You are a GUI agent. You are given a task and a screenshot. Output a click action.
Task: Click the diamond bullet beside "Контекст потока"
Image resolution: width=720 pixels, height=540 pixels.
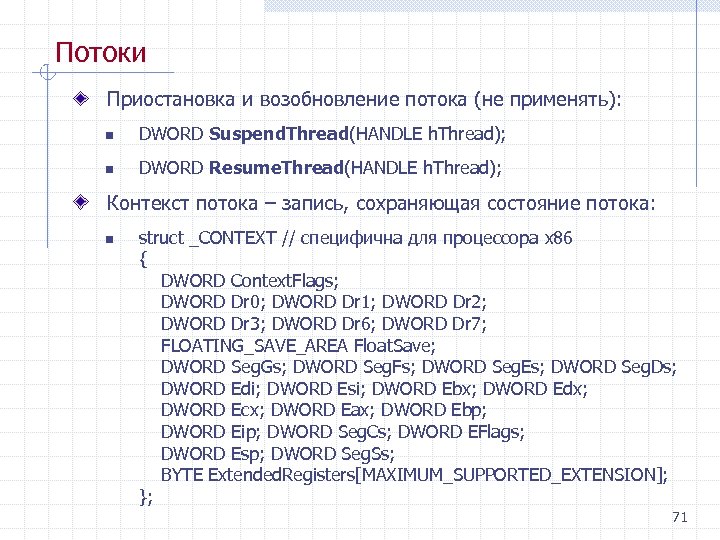(x=81, y=202)
